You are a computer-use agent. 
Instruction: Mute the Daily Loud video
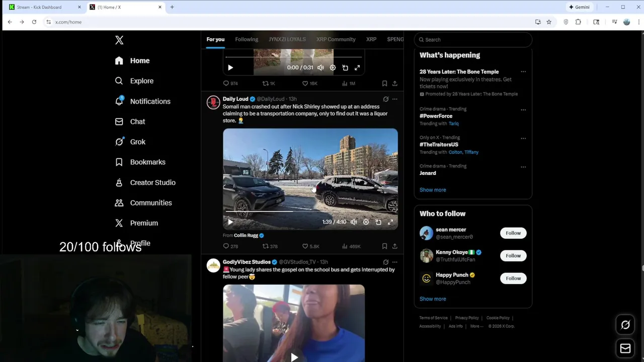pyautogui.click(x=354, y=222)
